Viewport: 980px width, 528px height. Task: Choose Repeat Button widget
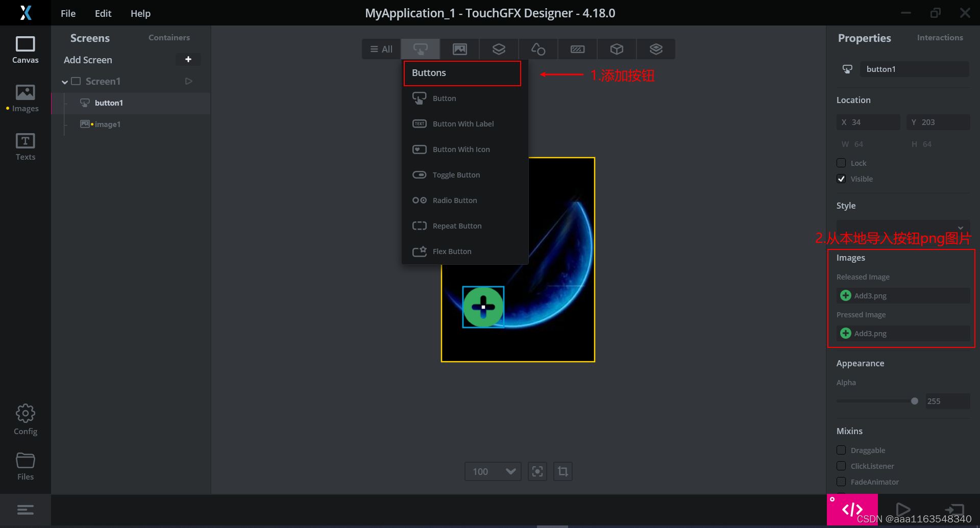coord(464,225)
